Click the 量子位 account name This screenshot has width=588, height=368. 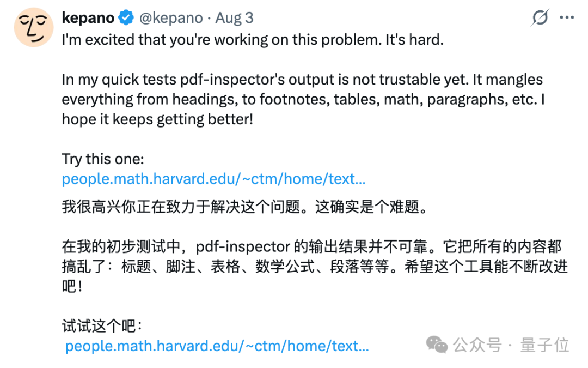click(544, 345)
